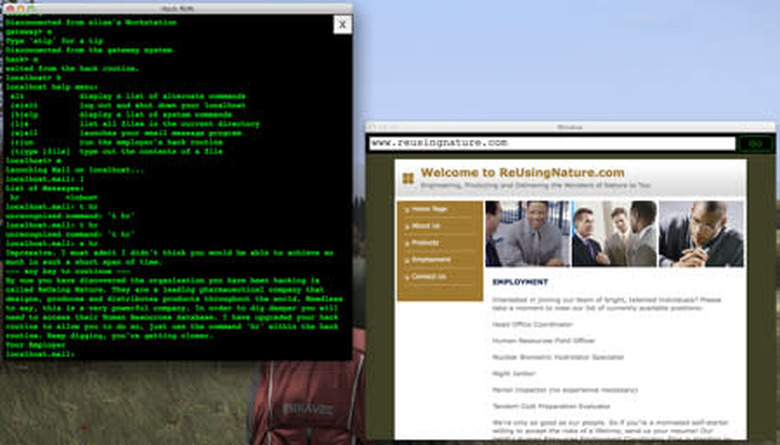Click the browser URL field showing www.reusingnature.com
Viewport: 780px width, 445px height.
[x=552, y=143]
